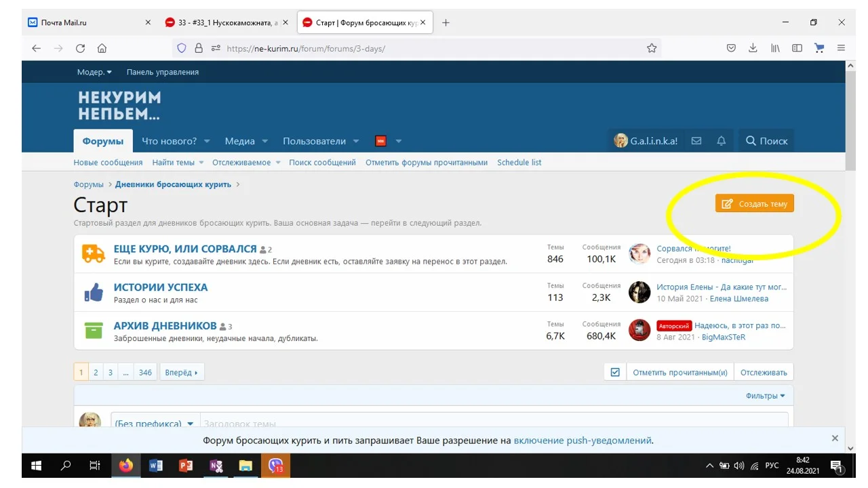The image size is (868, 488).
Task: Open your private messages via the envelope icon
Action: pyautogui.click(x=696, y=140)
